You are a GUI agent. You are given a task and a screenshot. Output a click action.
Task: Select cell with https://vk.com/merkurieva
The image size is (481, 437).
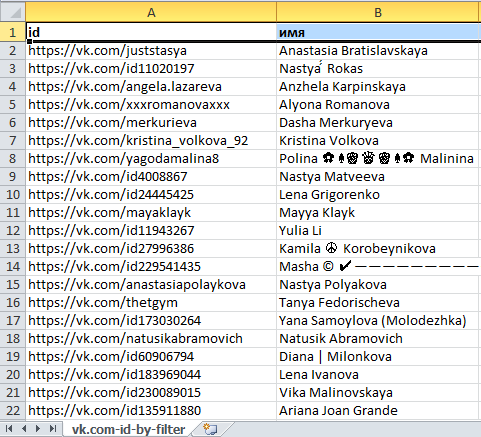(x=151, y=123)
